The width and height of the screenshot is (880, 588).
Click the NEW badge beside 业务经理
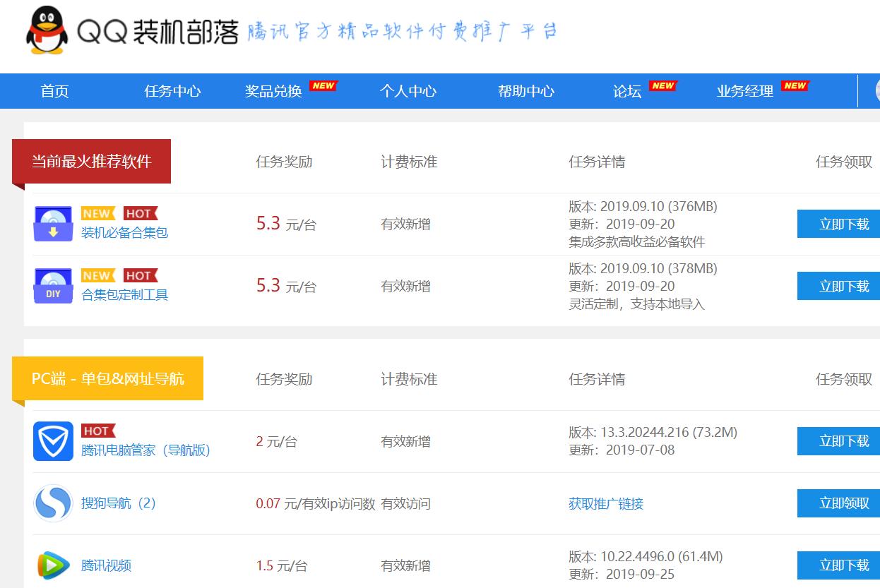pyautogui.click(x=795, y=85)
